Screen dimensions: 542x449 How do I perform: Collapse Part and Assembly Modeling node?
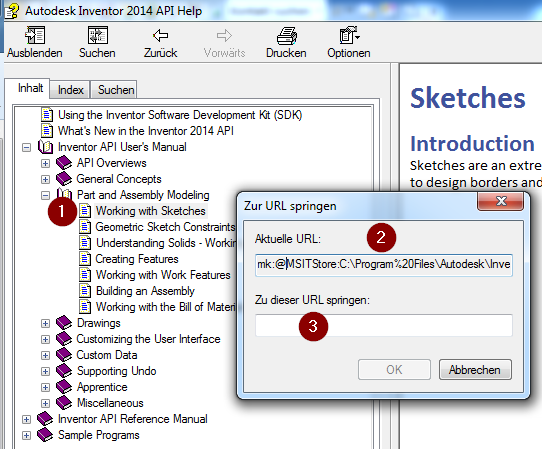coord(45,196)
